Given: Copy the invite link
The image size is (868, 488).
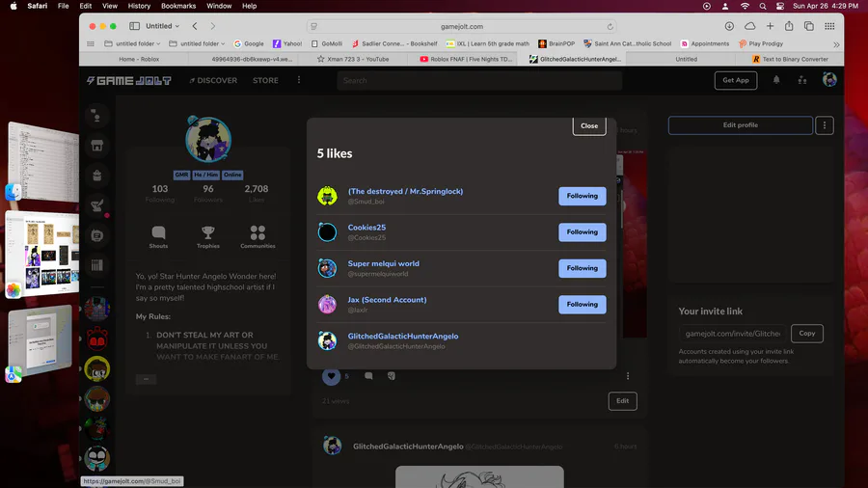Looking at the screenshot, I should tap(806, 334).
